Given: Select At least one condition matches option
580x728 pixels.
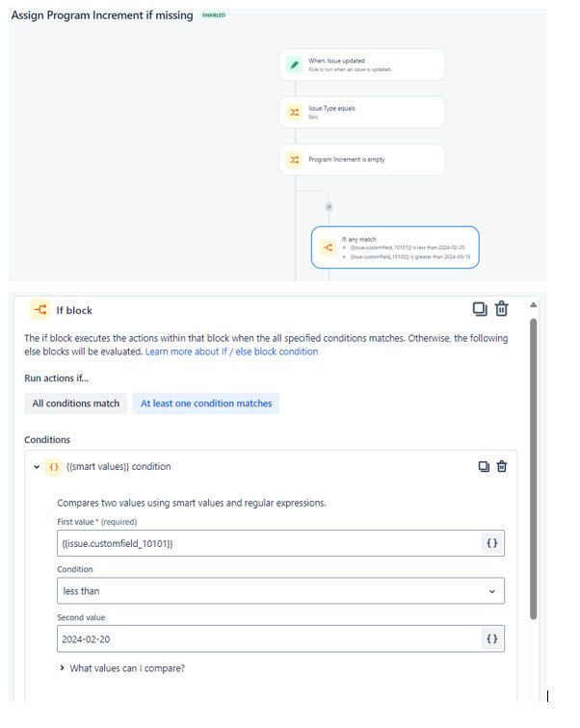Looking at the screenshot, I should click(206, 403).
